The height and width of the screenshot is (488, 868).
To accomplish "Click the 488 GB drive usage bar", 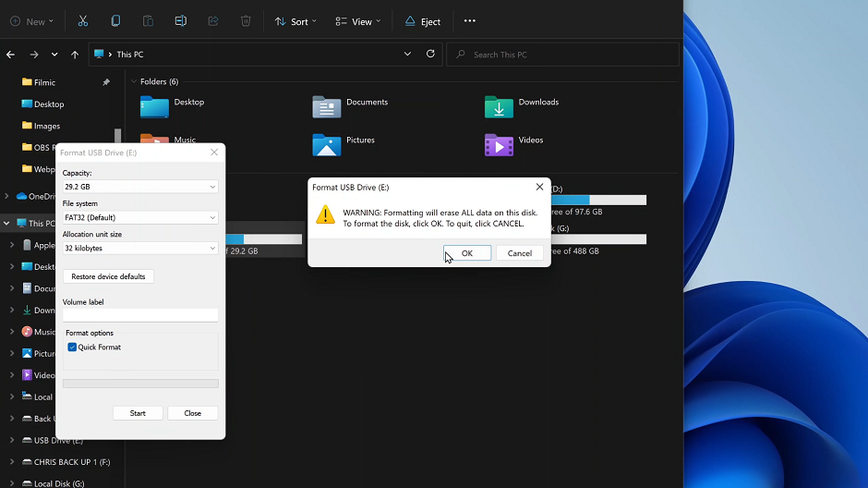I will click(x=598, y=239).
